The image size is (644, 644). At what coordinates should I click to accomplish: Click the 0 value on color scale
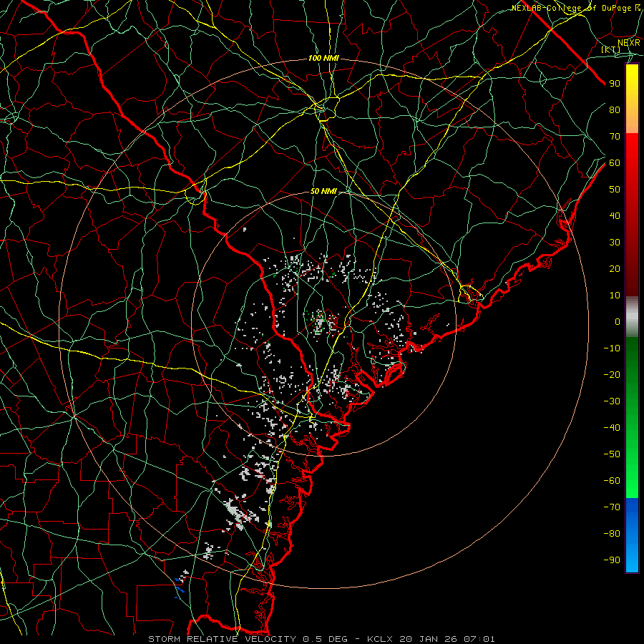tap(618, 321)
